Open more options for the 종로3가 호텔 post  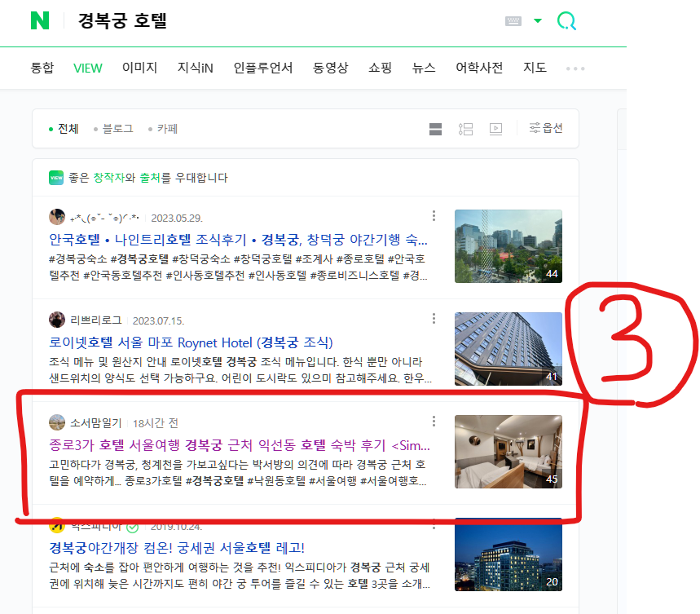[x=434, y=421]
